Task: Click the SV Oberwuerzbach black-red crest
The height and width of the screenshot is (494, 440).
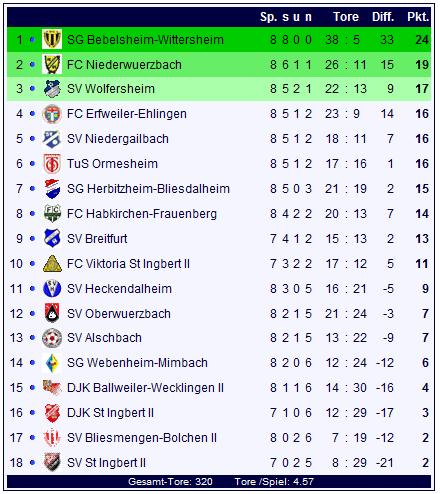Action: coord(52,313)
